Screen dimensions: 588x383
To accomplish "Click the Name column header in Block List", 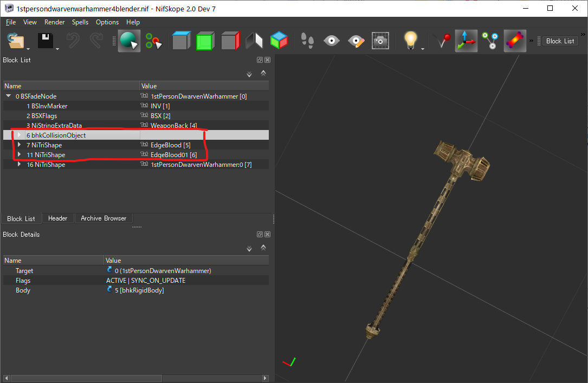I will (x=71, y=86).
